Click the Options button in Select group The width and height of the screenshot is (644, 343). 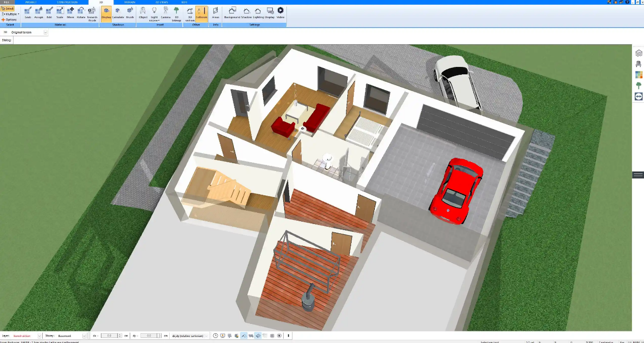coord(9,20)
